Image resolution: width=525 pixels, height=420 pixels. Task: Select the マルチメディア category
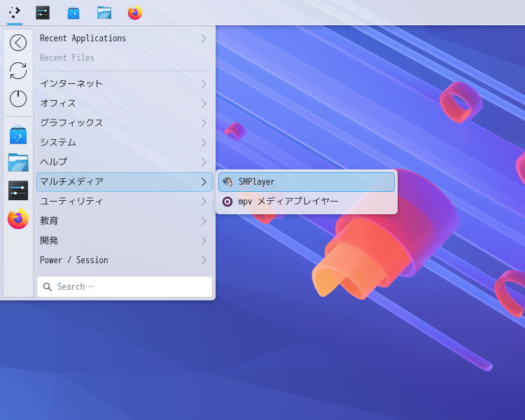pyautogui.click(x=125, y=182)
